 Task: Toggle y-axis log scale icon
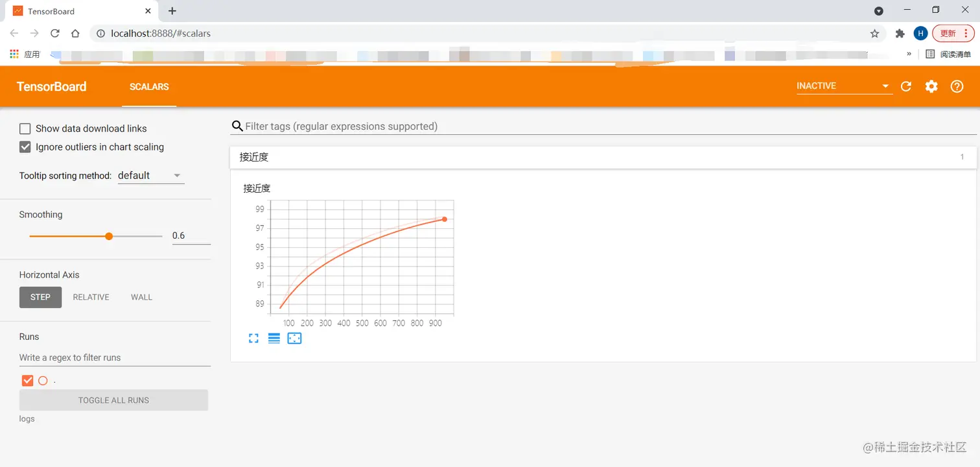[x=274, y=338]
